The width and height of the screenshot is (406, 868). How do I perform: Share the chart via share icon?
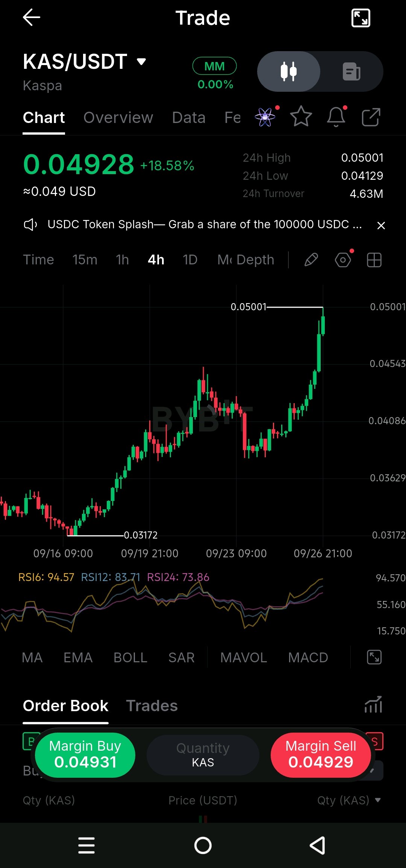[371, 117]
